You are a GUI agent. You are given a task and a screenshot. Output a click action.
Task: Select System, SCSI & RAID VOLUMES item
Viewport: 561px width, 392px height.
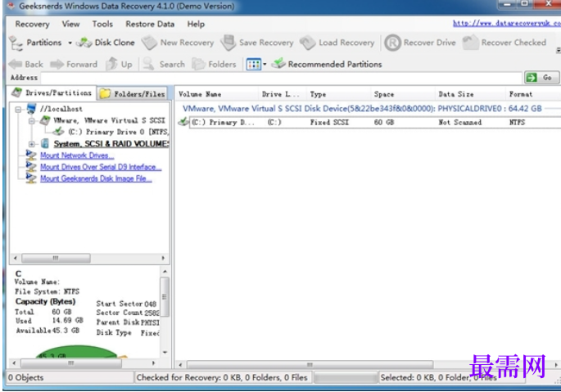click(111, 144)
